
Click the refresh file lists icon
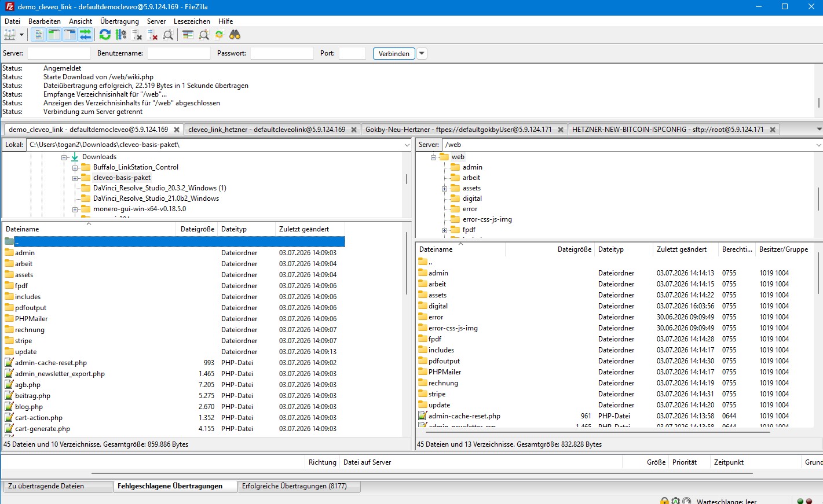click(105, 35)
